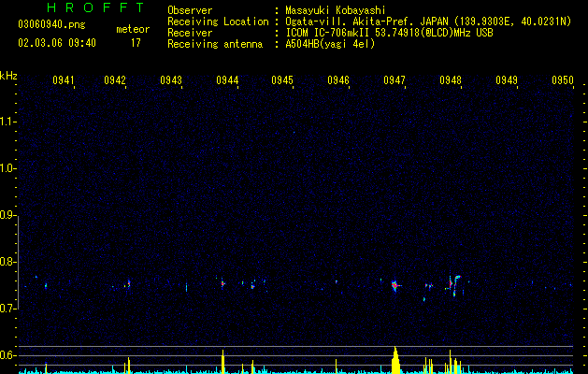The image size is (588, 374).
Task: Click the kHz axis unit label
Action: (x=8, y=76)
